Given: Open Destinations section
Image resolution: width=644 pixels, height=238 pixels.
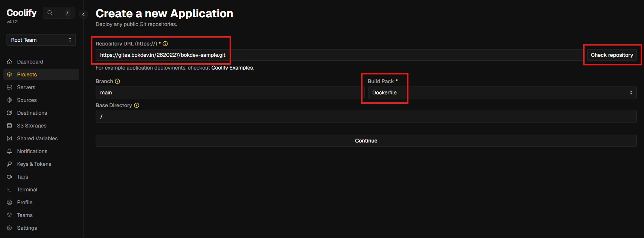Looking at the screenshot, I should click(x=41, y=113).
